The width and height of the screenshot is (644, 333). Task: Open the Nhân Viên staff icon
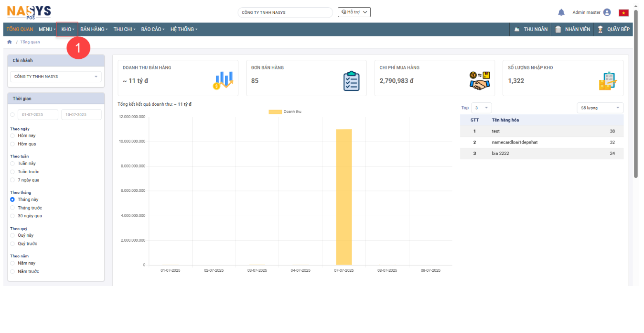tap(558, 30)
